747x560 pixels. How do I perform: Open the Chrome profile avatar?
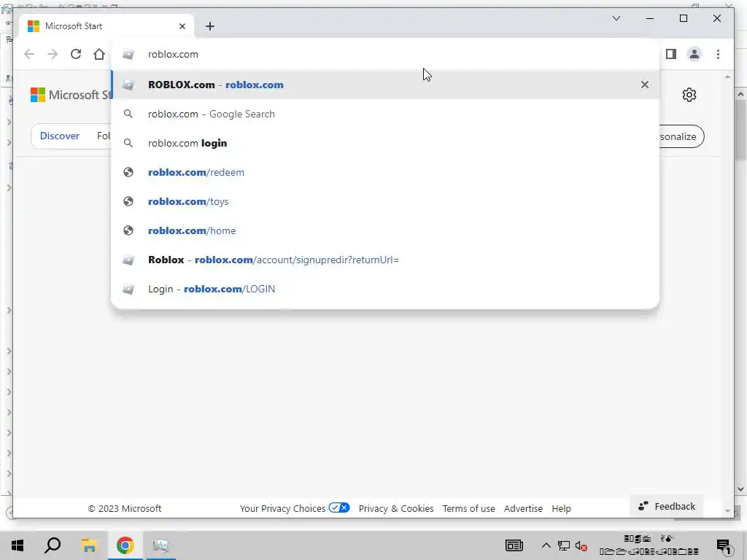coord(694,54)
